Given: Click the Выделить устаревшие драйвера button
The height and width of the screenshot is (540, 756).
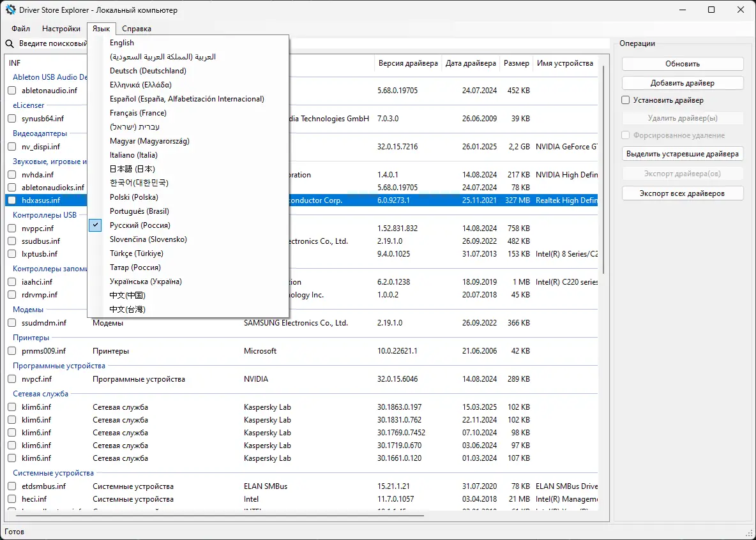Looking at the screenshot, I should pos(682,153).
